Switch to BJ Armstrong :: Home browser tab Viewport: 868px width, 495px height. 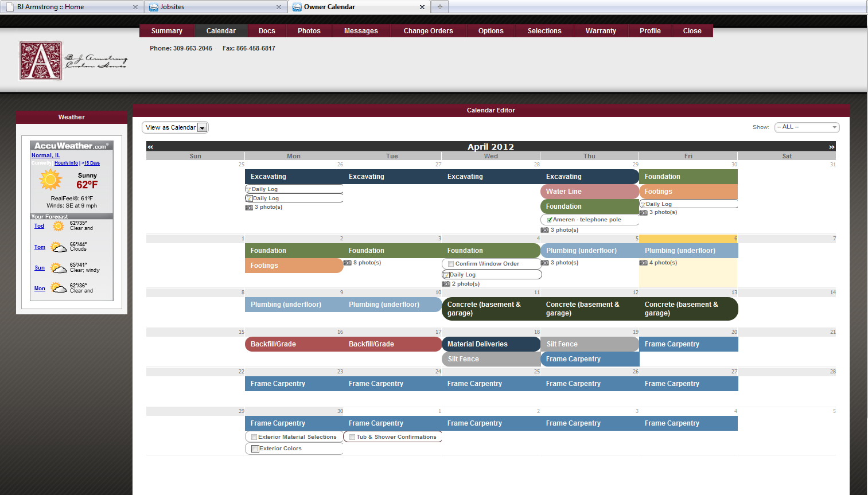click(72, 7)
